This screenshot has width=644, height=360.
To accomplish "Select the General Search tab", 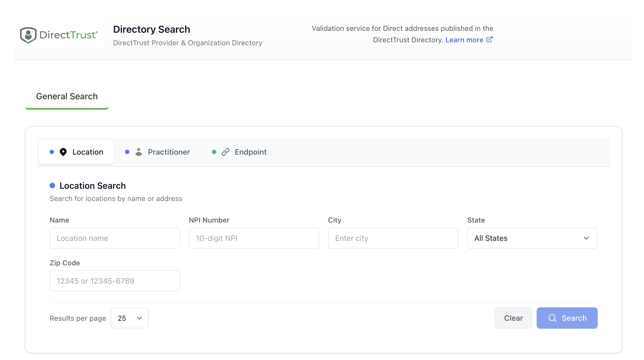I will pyautogui.click(x=67, y=96).
